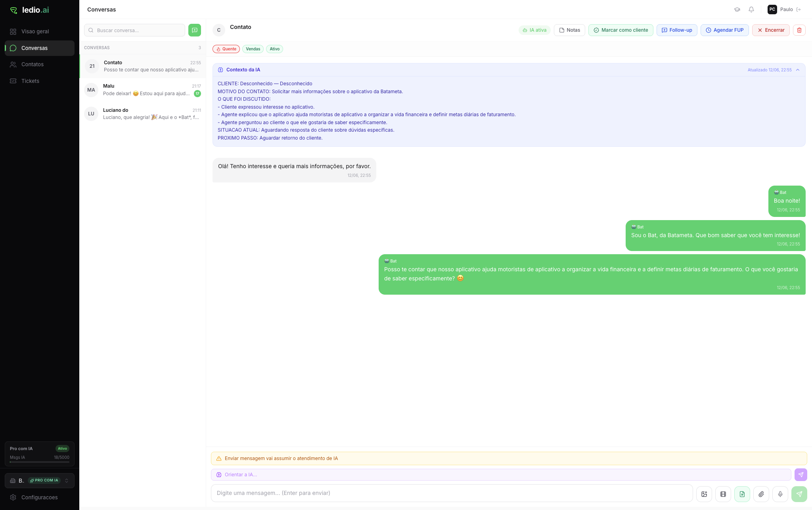812x510 pixels.
Task: Click Marcar como cliente
Action: (x=621, y=30)
